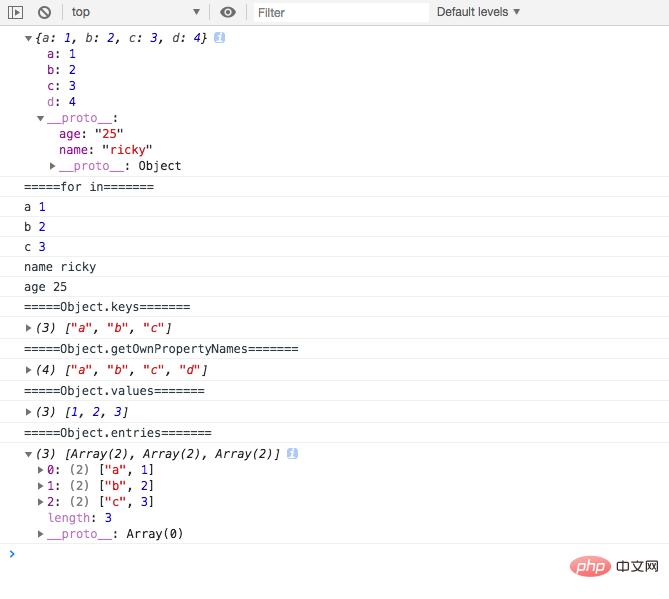Viewport: 669px width, 599px height.
Task: Expand the (3) ["a", "b", "c"] array
Action: click(28, 328)
